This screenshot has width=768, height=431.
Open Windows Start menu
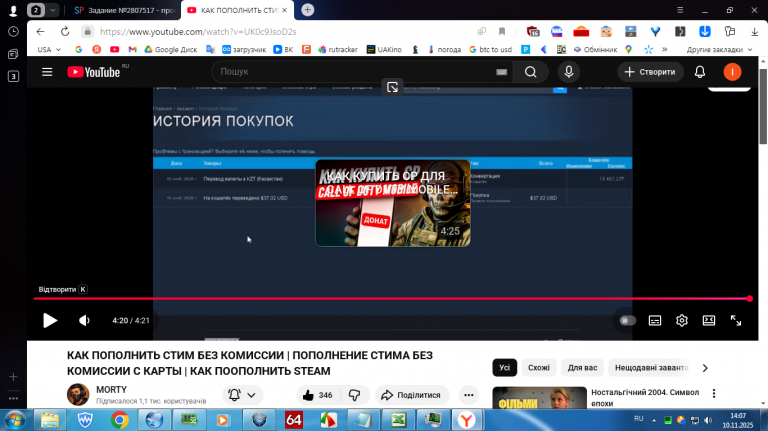point(14,420)
